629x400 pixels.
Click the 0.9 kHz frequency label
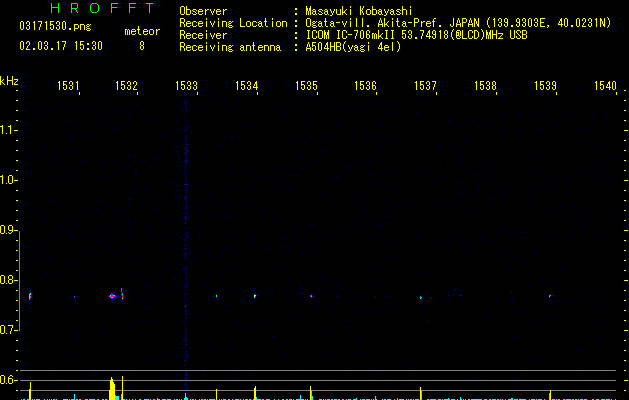(8, 230)
